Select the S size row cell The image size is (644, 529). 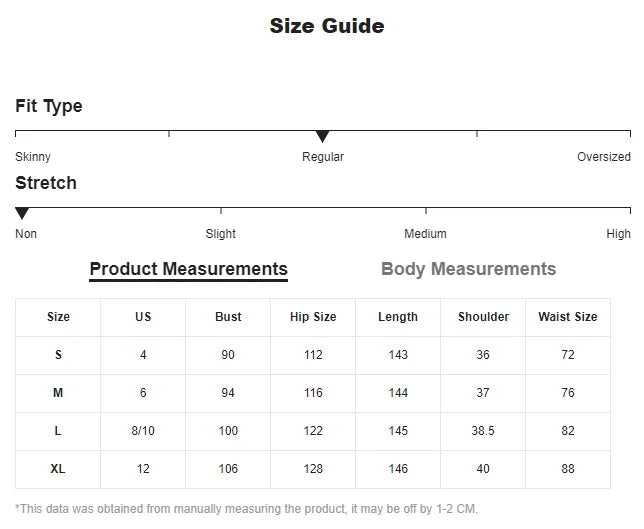pos(58,355)
